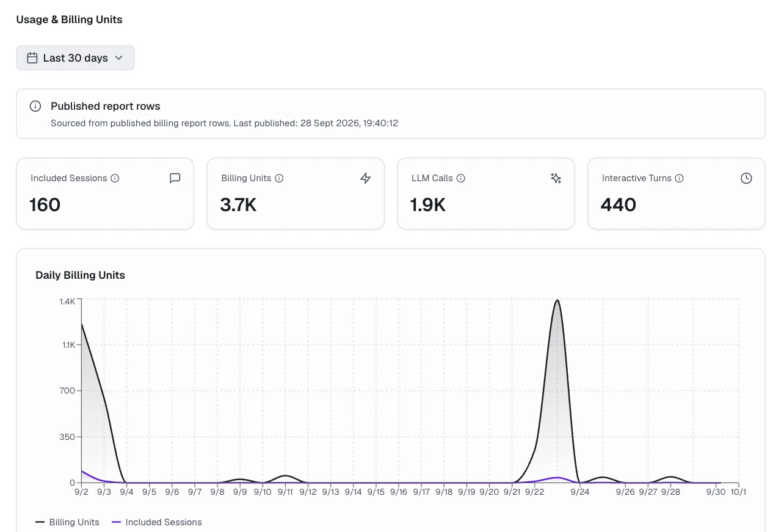Click the info icon beside Published report rows

point(35,106)
